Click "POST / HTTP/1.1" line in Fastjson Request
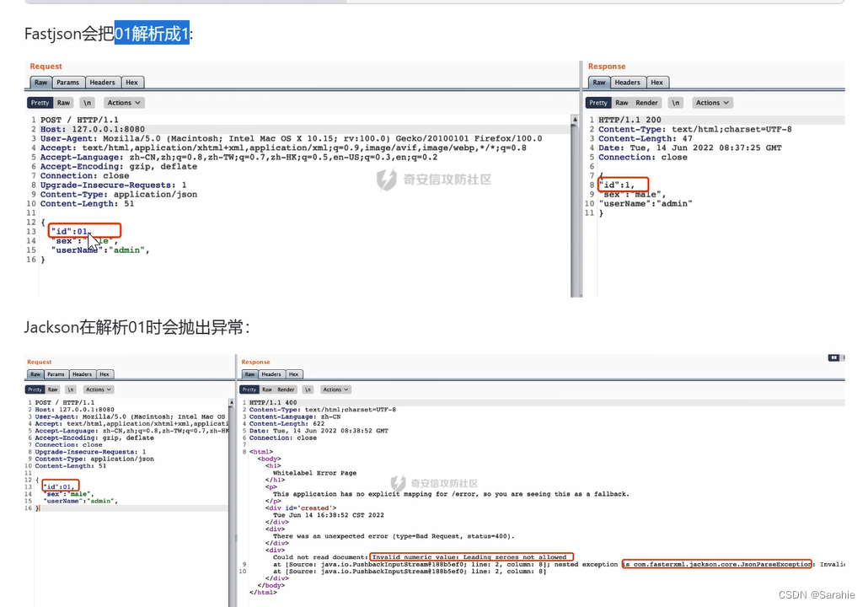This screenshot has width=868, height=607. [79, 120]
